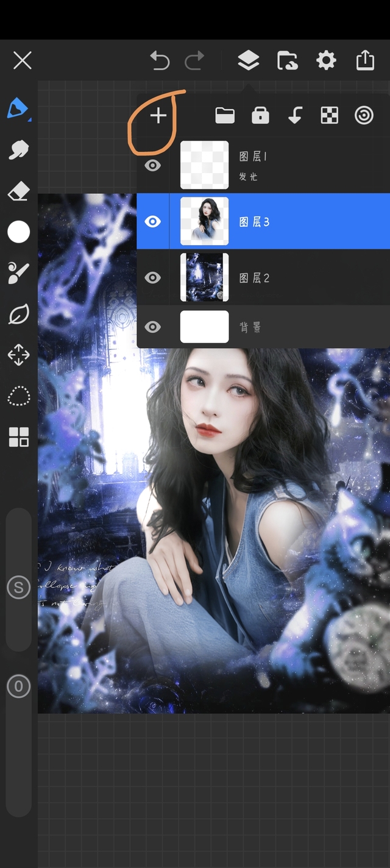Create a new layer group folder
This screenshot has height=868, width=390.
coord(225,115)
